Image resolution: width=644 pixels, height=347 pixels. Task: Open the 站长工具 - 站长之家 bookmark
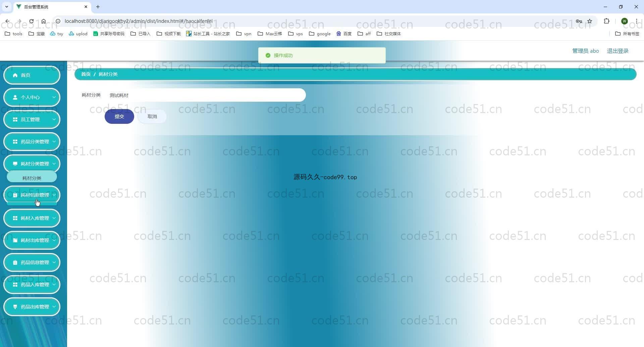(x=208, y=34)
